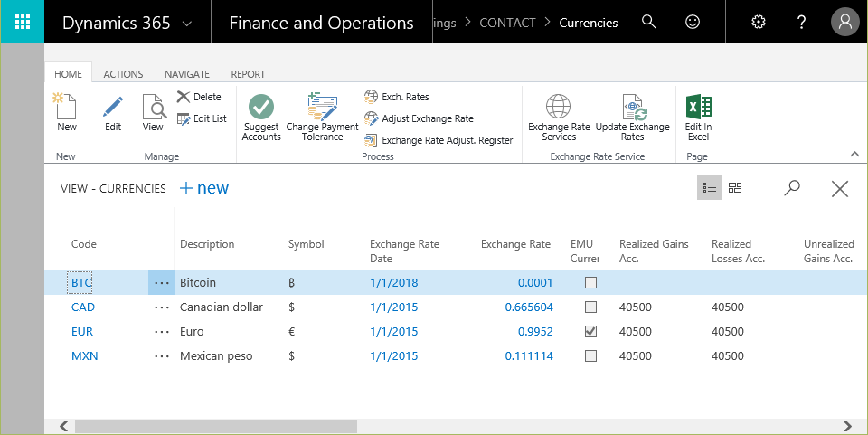Expand the Dynamics 365 dropdown chevron
868x435 pixels.
(x=187, y=24)
